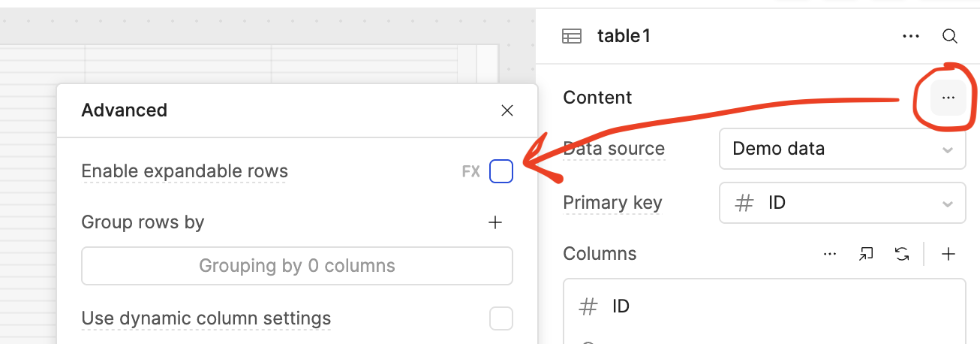Open table1 header ellipsis menu
This screenshot has width=980, height=344.
(911, 36)
